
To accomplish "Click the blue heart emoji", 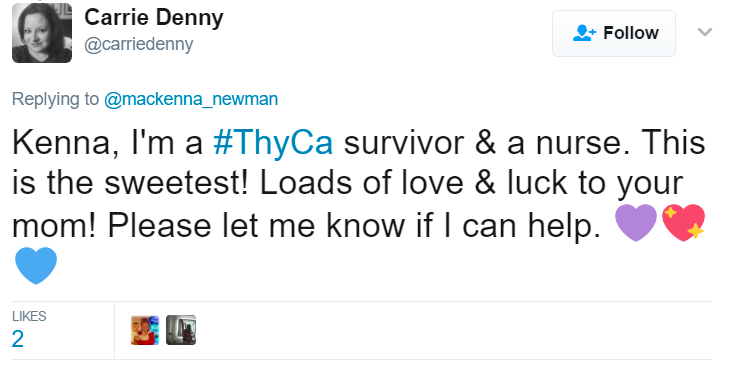I will pyautogui.click(x=36, y=265).
